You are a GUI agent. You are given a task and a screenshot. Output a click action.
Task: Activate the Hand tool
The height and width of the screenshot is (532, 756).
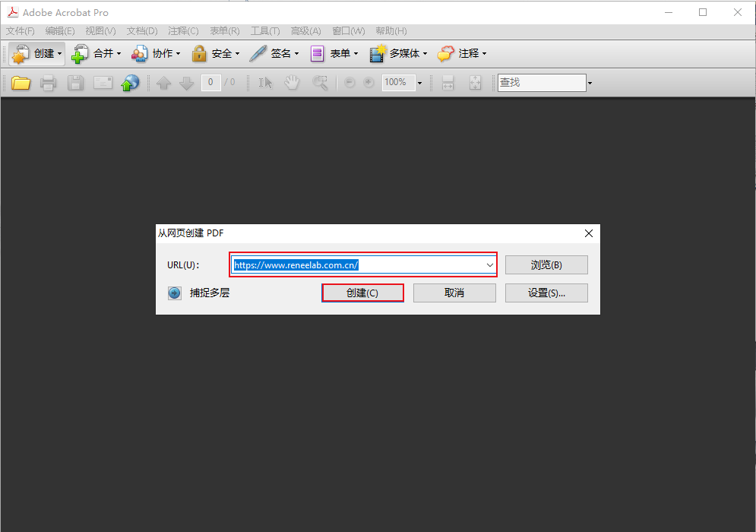pyautogui.click(x=292, y=83)
